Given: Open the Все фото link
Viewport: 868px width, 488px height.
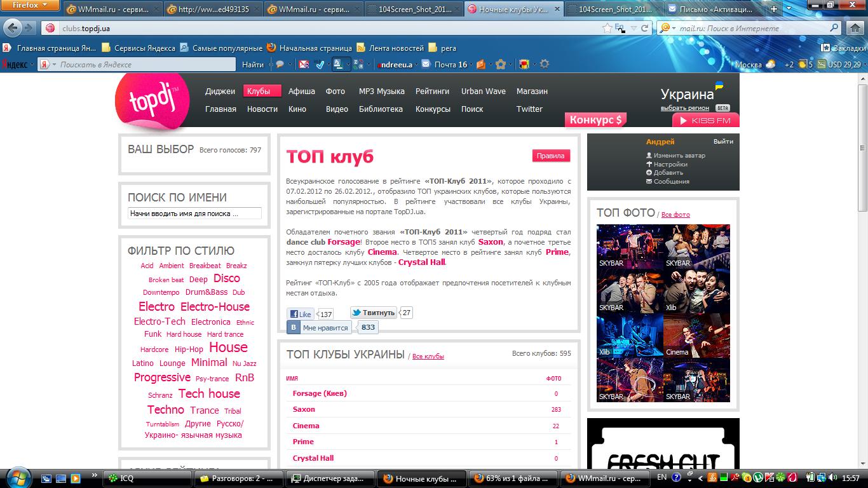Looking at the screenshot, I should click(x=675, y=215).
